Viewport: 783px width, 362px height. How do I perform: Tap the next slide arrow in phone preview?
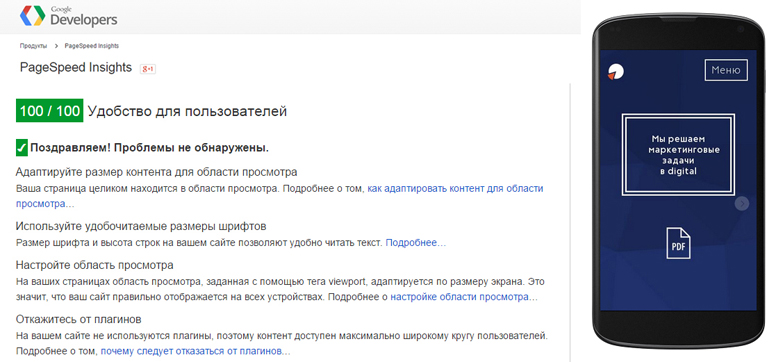(742, 204)
